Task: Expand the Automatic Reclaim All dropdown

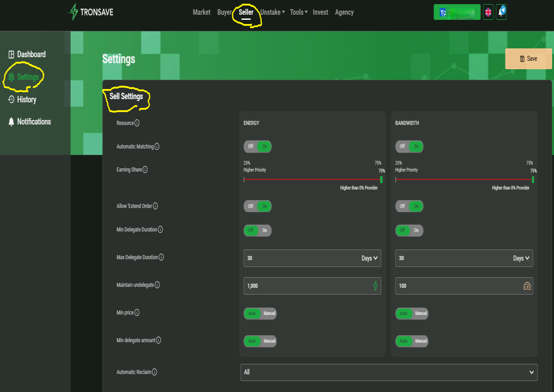Action: pyautogui.click(x=389, y=372)
